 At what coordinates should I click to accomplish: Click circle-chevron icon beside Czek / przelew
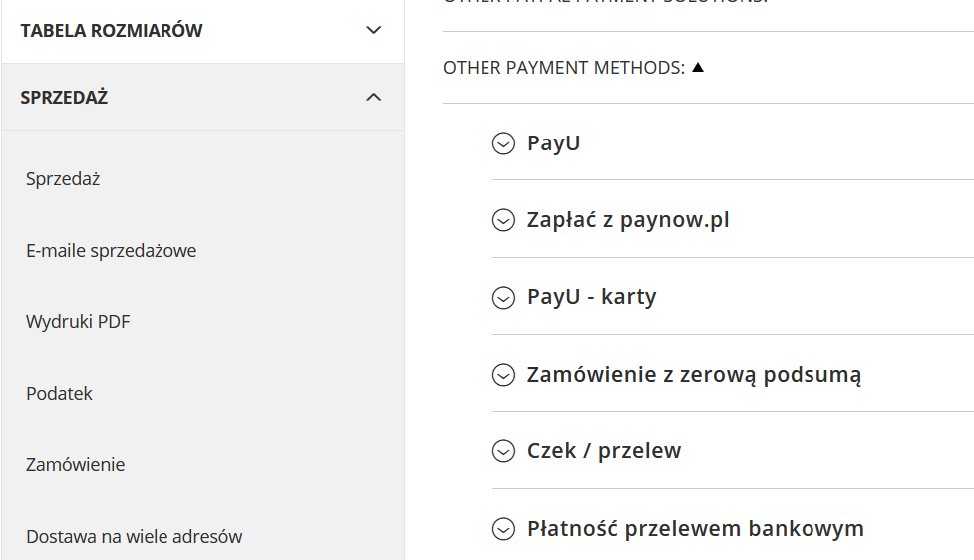point(503,451)
